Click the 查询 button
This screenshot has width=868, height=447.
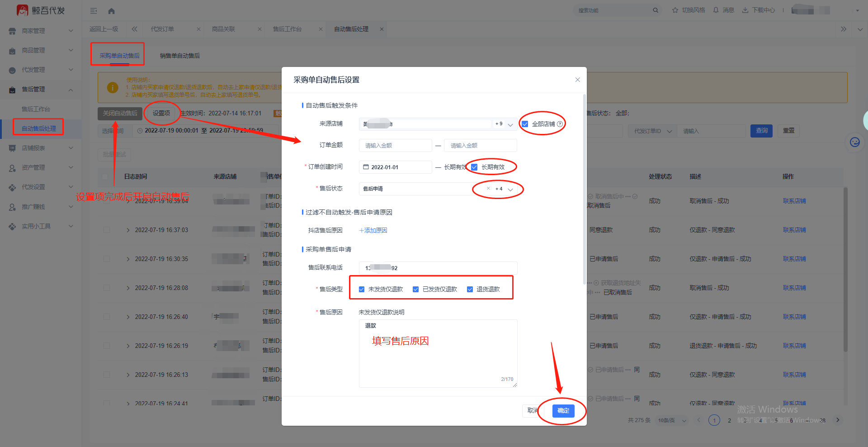762,131
